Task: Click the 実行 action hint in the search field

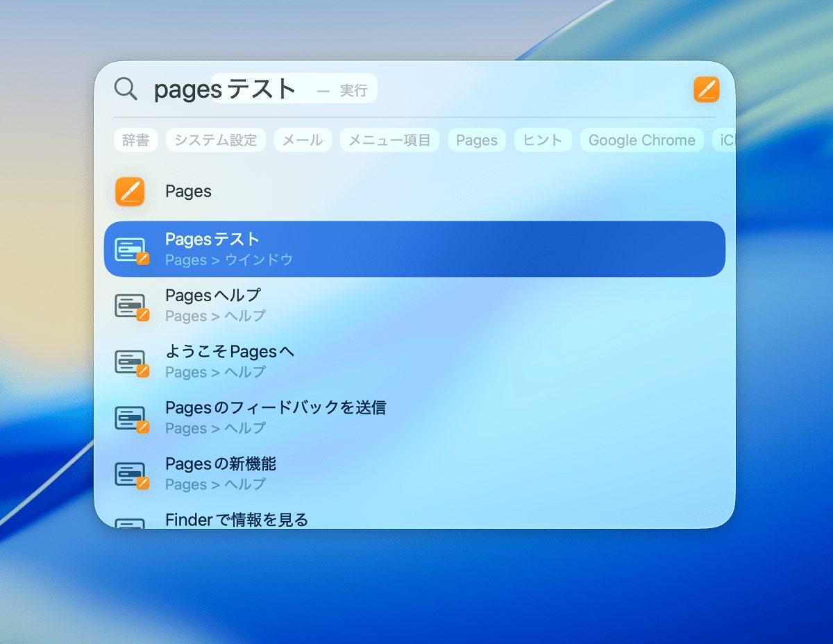Action: (x=353, y=90)
